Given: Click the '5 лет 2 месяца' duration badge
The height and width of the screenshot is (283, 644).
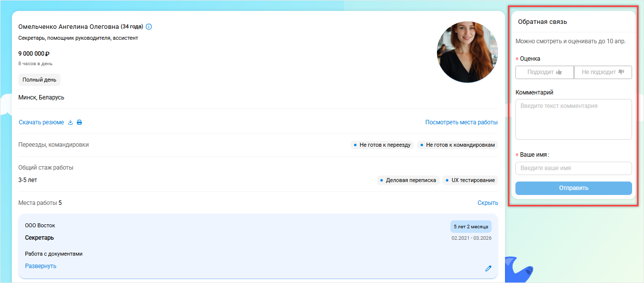Looking at the screenshot, I should 471,227.
